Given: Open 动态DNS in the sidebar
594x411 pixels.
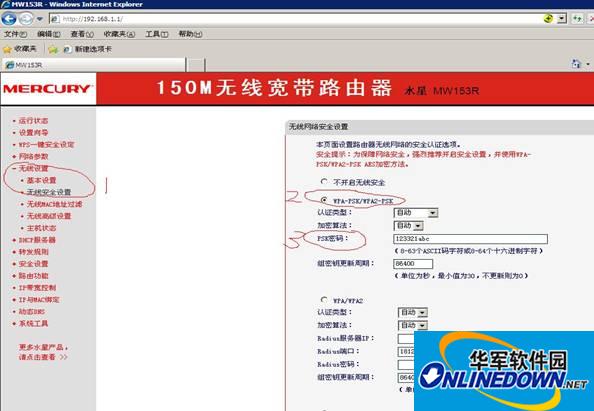Looking at the screenshot, I should (x=32, y=311).
